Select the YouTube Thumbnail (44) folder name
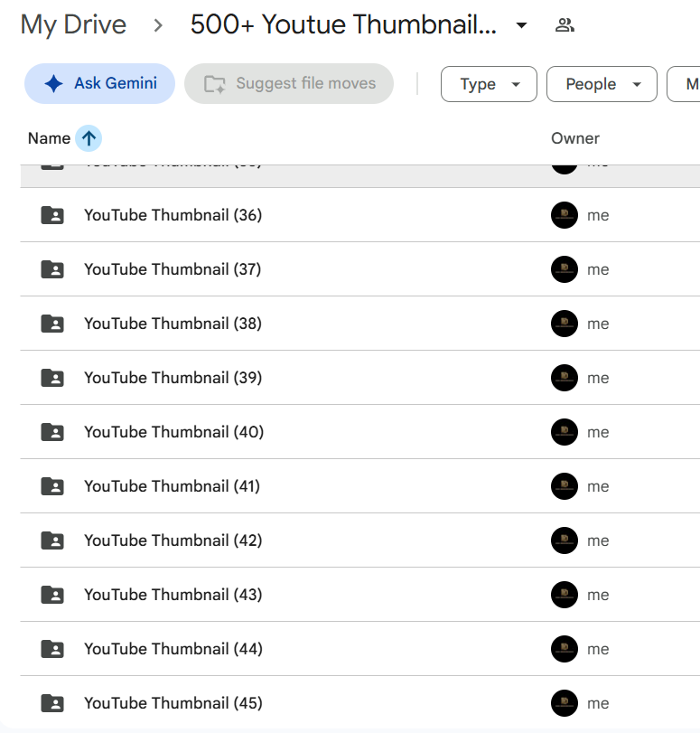This screenshot has height=733, width=700. point(173,649)
